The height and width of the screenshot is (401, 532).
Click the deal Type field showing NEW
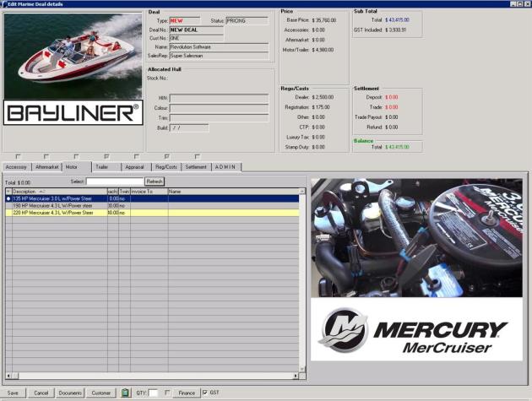click(x=185, y=21)
